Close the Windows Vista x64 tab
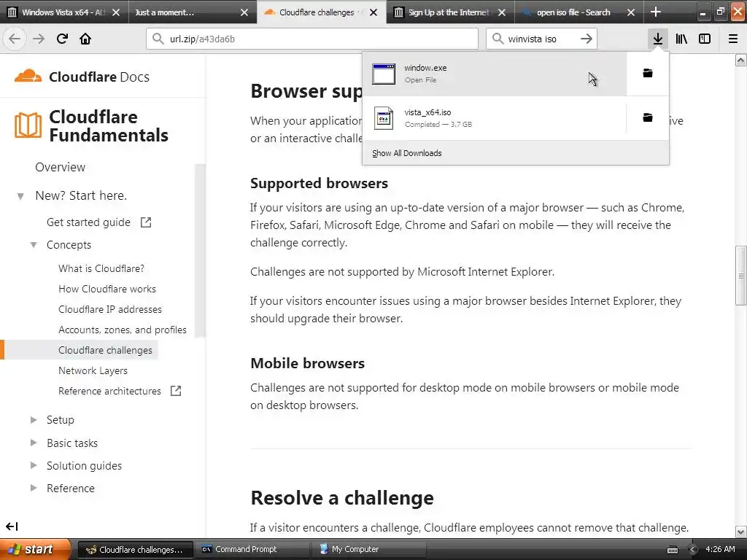The width and height of the screenshot is (747, 560). click(116, 12)
